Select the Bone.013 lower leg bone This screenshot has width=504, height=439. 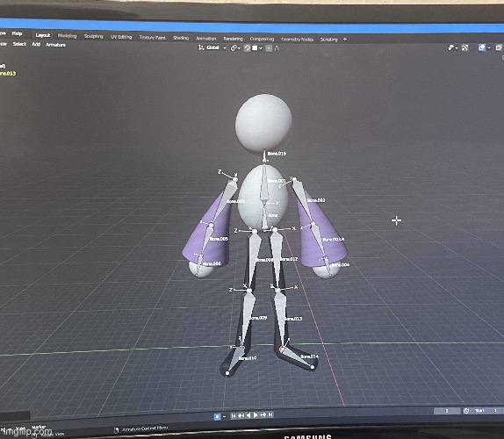point(280,317)
